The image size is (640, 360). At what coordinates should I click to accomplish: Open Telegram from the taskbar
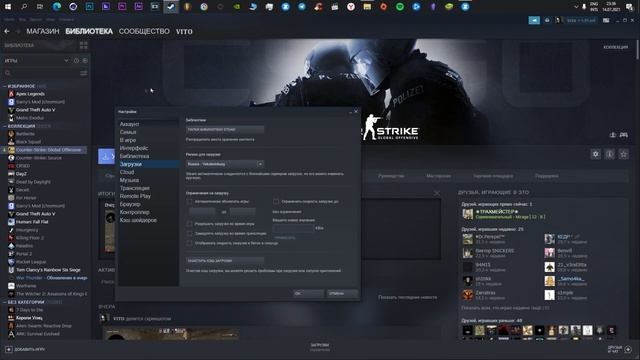pyautogui.click(x=302, y=7)
